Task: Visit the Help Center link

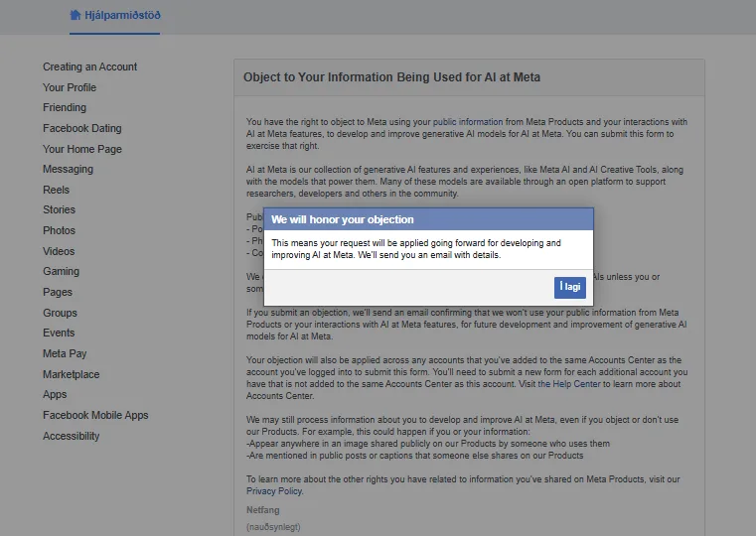Action: point(569,384)
